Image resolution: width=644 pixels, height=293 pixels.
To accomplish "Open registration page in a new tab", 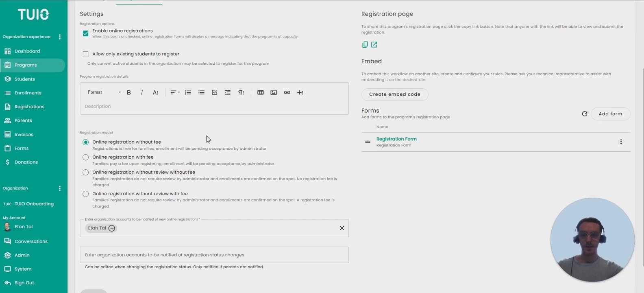I will tap(374, 45).
